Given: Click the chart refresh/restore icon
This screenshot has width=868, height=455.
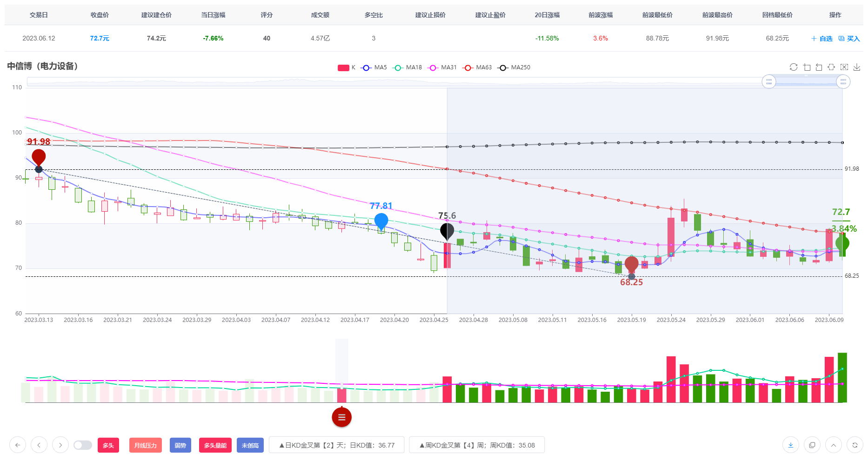Looking at the screenshot, I should [794, 67].
